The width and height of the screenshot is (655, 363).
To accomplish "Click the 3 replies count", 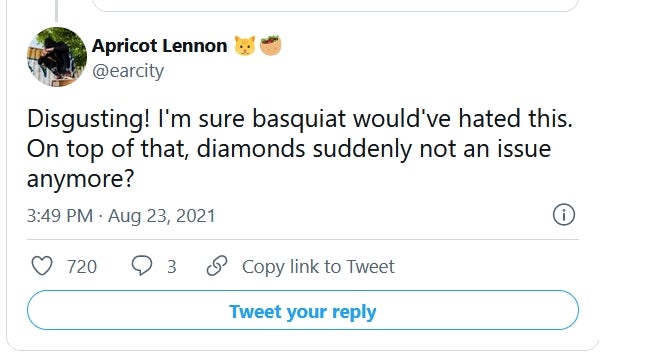I will tap(172, 267).
